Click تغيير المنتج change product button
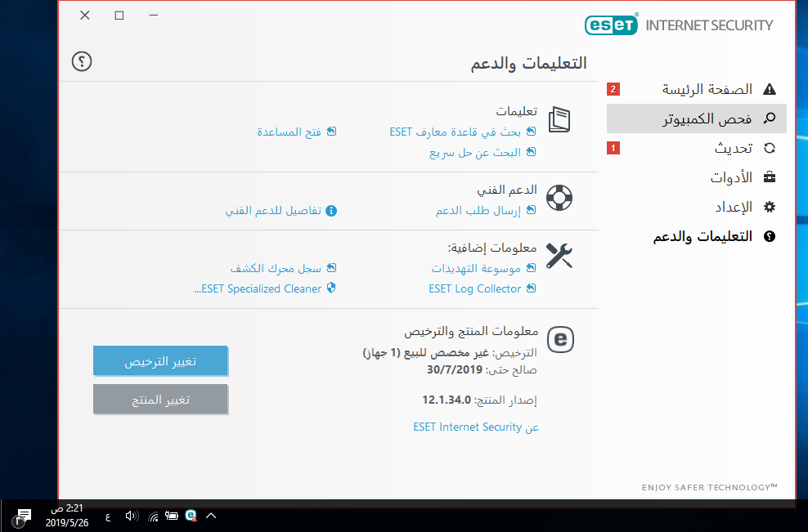This screenshot has width=808, height=532. 160,399
